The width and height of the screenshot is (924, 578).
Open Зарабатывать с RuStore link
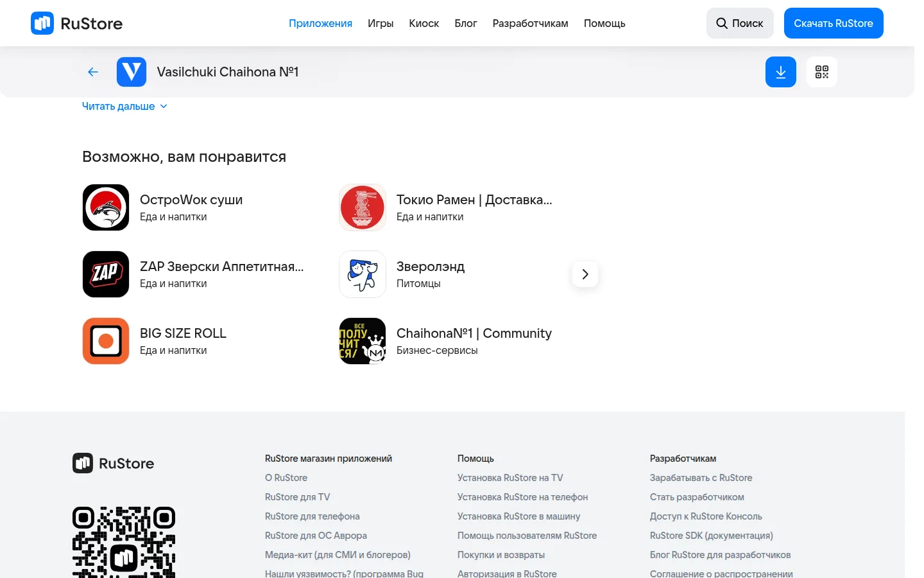tap(701, 478)
